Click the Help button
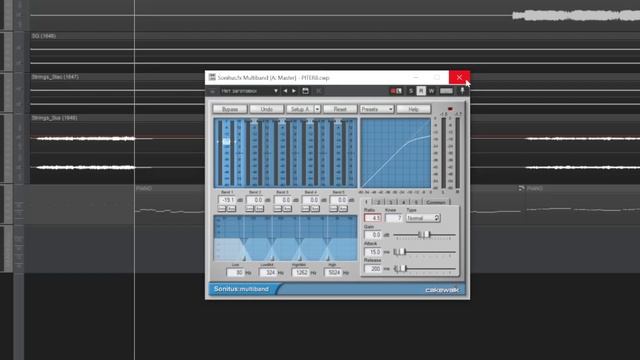 click(413, 109)
